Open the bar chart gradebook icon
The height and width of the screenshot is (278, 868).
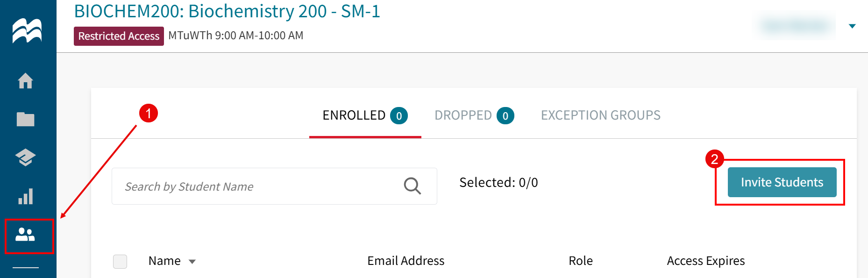coord(26,196)
